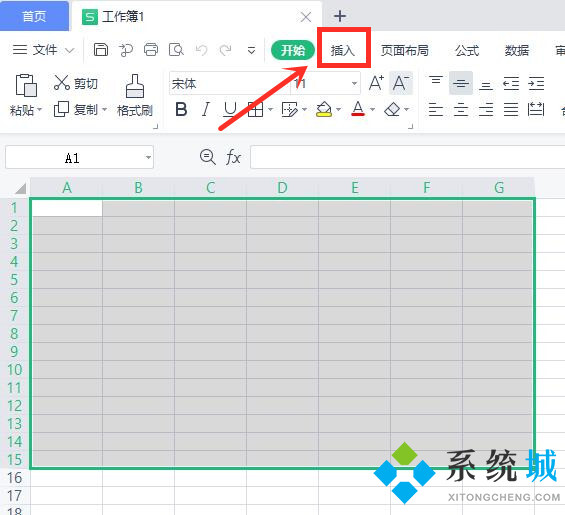Click the Redo arrow
This screenshot has height=515, width=565.
pyautogui.click(x=226, y=50)
